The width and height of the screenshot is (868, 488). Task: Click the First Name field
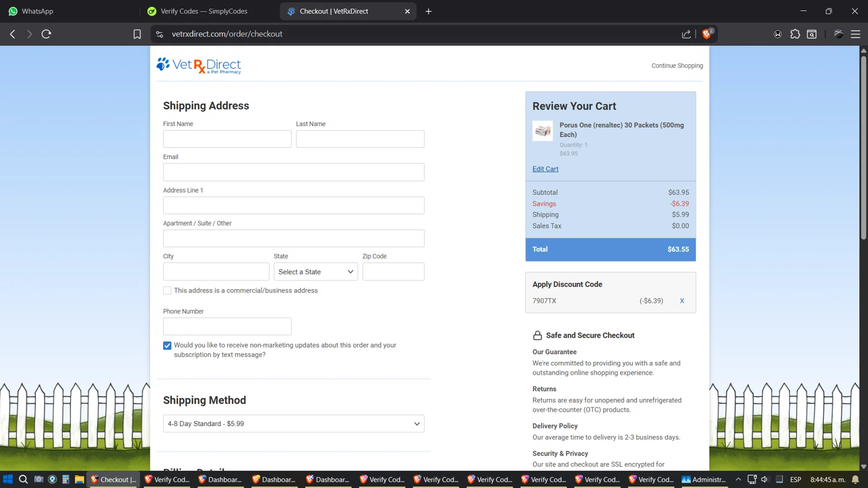227,139
